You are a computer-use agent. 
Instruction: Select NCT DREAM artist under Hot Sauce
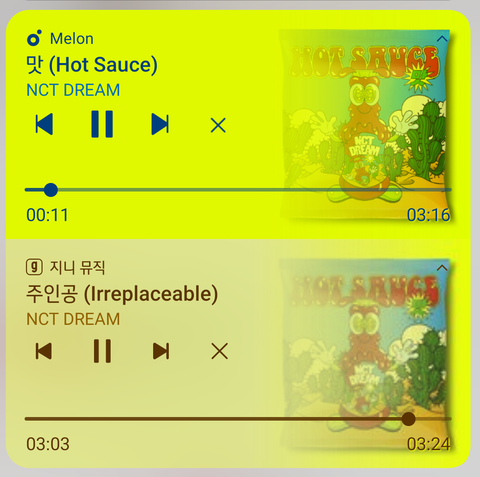pos(73,90)
